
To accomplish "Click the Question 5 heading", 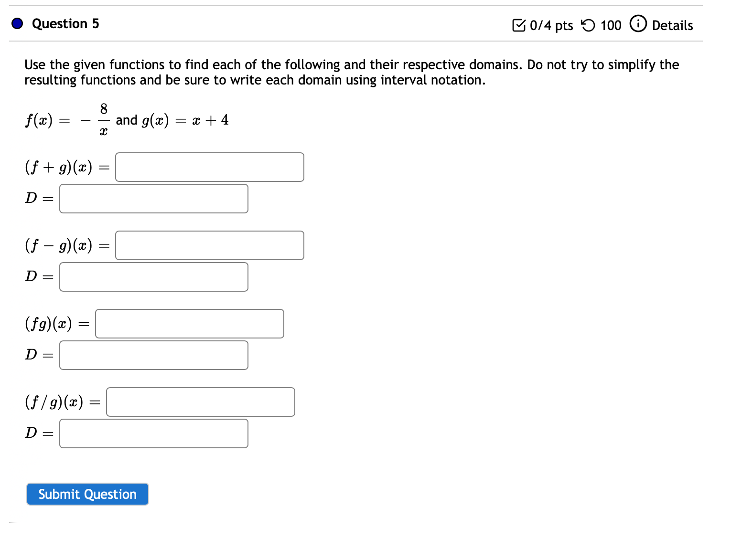I will (x=65, y=23).
